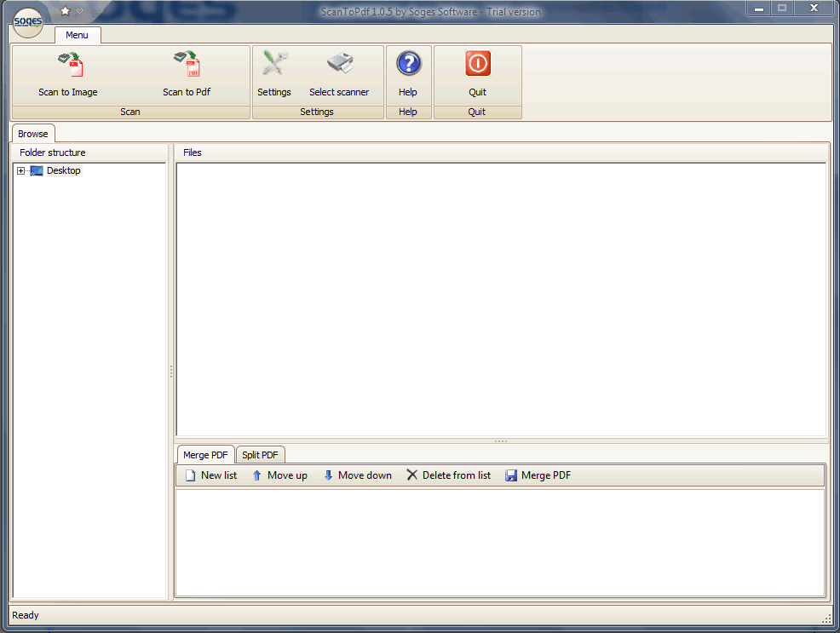Click the star quick access icon
Viewport: 840px width, 633px height.
point(66,11)
